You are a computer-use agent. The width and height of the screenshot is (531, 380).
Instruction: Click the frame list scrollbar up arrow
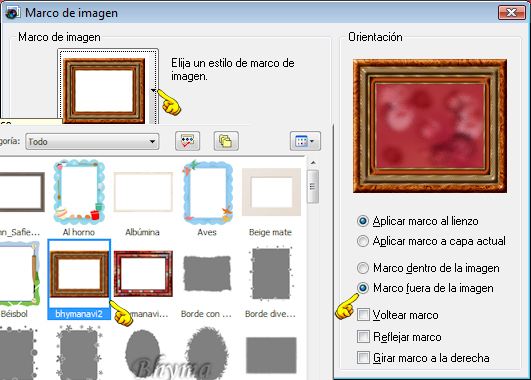coord(313,163)
